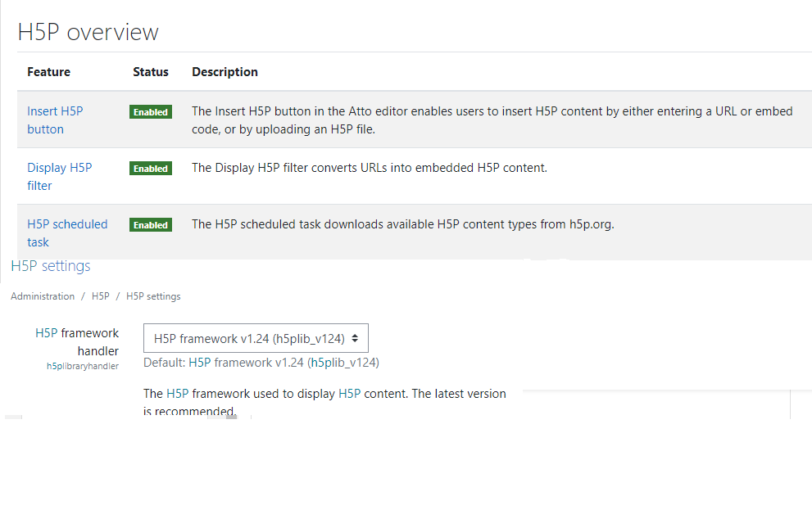Click the h5plibraryhandler setting name
This screenshot has height=510, width=812.
(x=82, y=366)
